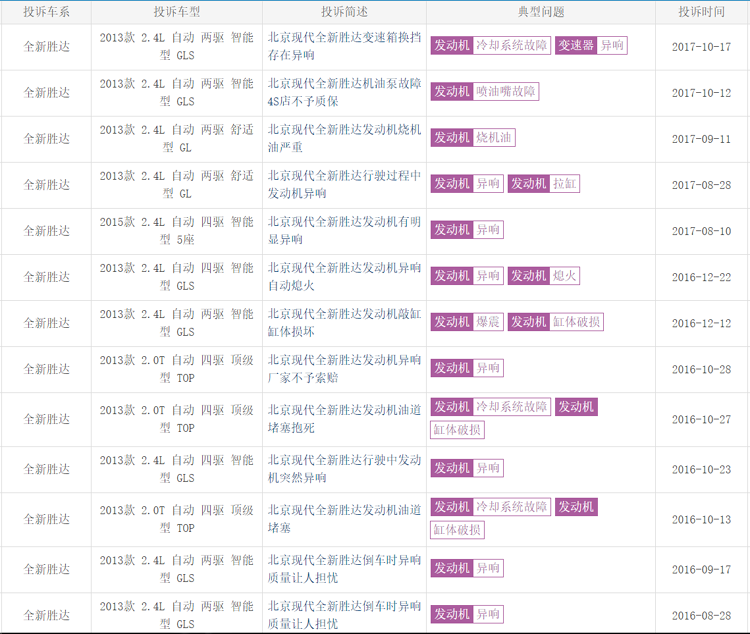Image resolution: width=750 pixels, height=634 pixels.
Task: Click the date 2016-10-13
Action: [701, 520]
